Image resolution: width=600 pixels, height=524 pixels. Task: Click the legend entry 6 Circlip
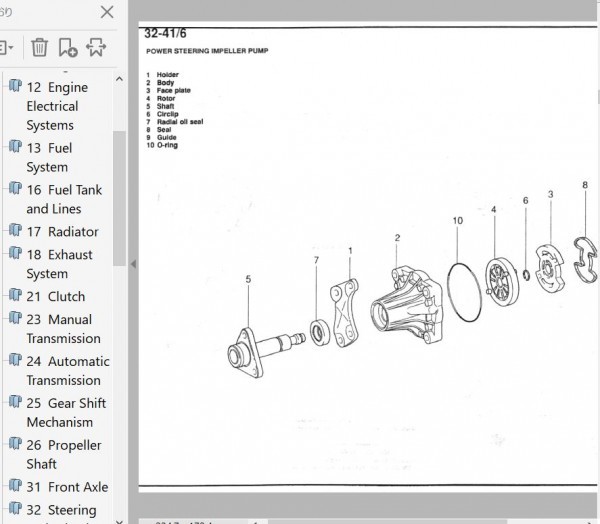(x=163, y=114)
